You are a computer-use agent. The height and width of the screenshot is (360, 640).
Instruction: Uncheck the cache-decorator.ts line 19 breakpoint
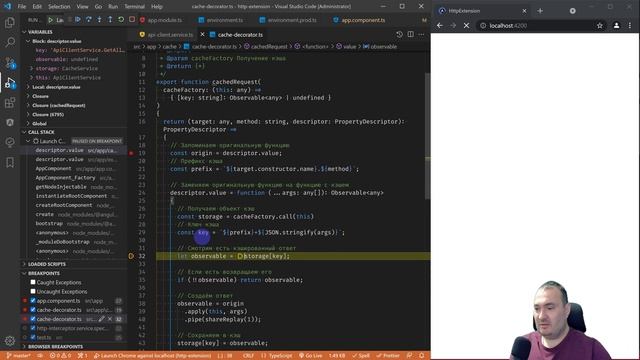click(x=33, y=310)
